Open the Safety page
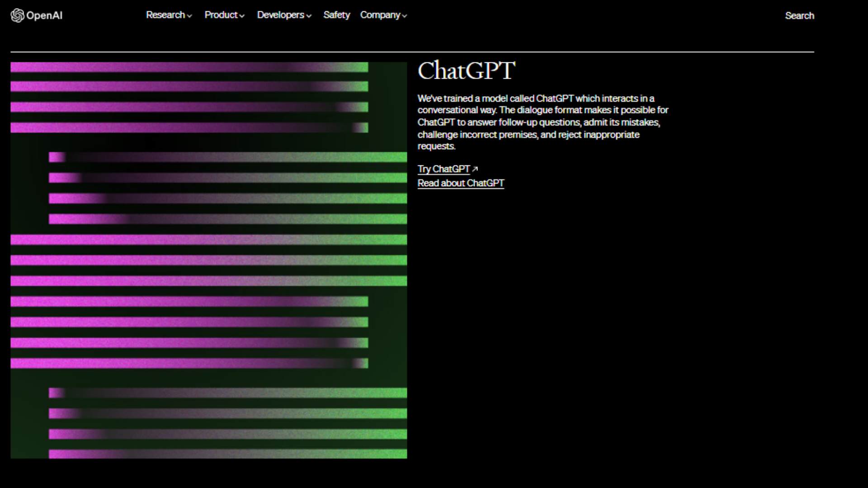The height and width of the screenshot is (488, 868). 336,15
